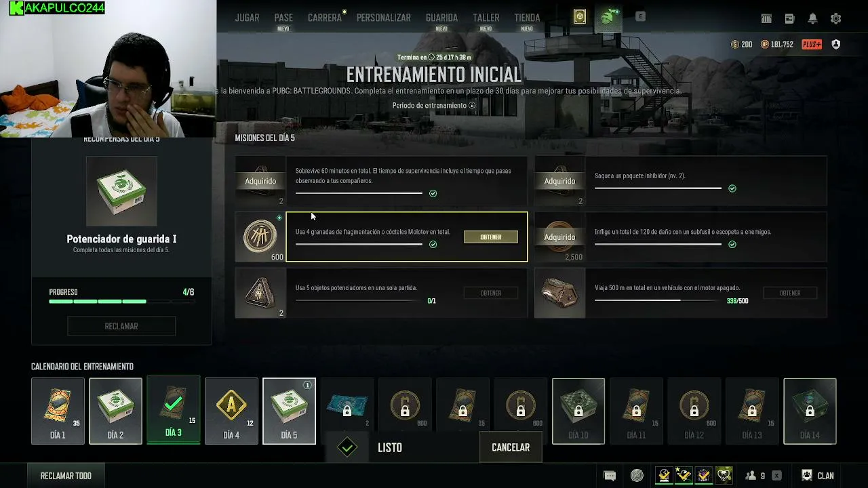Click the third checked boost icon in bottom bar
This screenshot has width=868, height=488.
[704, 476]
